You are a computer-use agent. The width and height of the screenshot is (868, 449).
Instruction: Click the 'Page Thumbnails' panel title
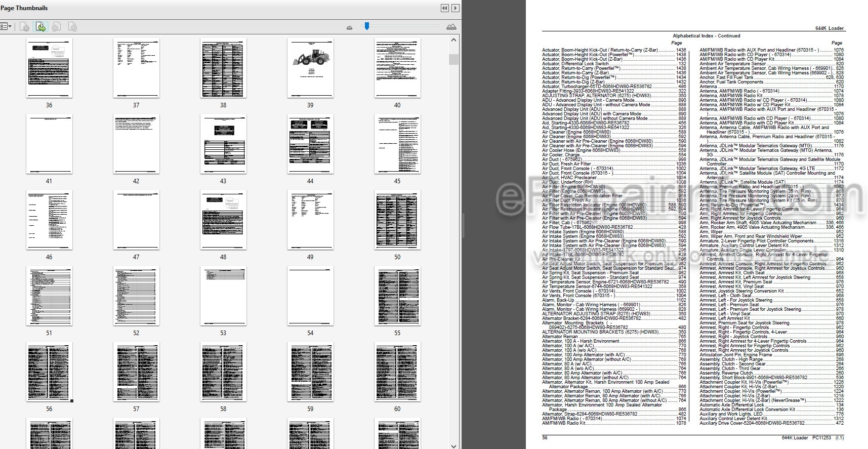click(24, 8)
